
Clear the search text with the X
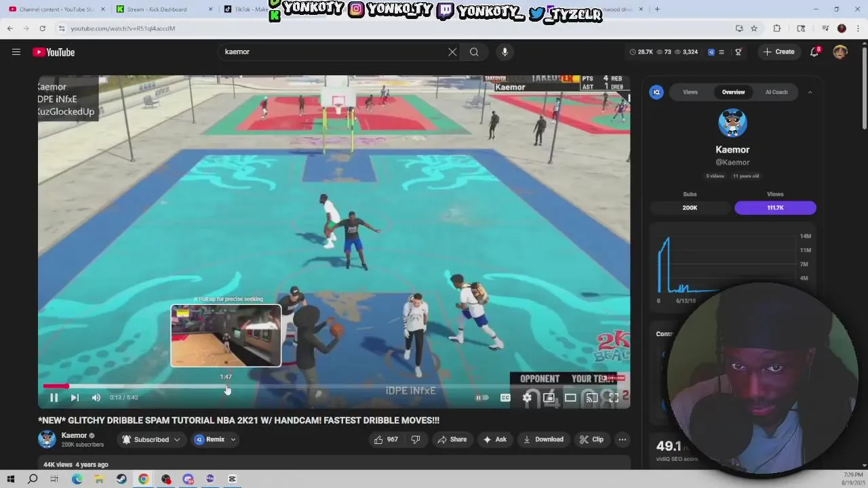452,52
